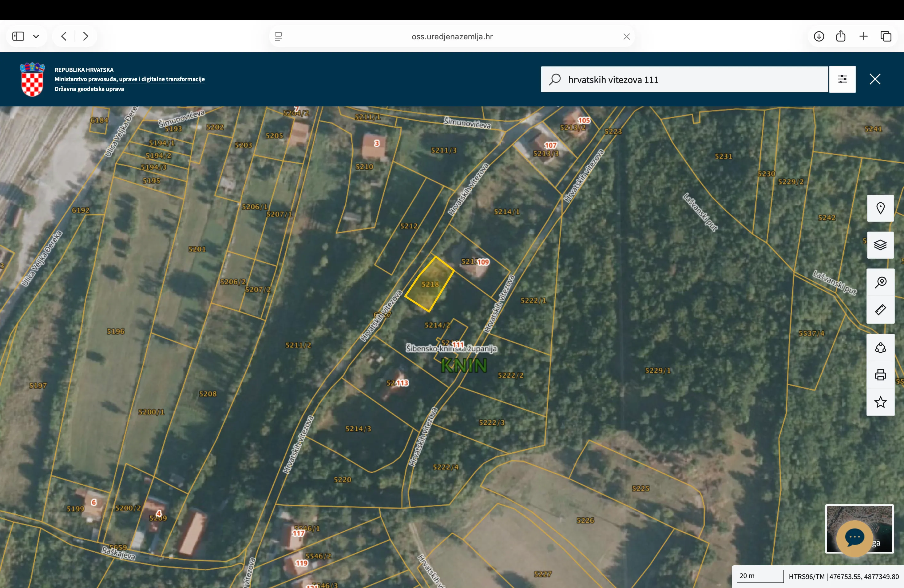Click parcel label 5200/1
Screen dimensions: 904x588
(151, 412)
